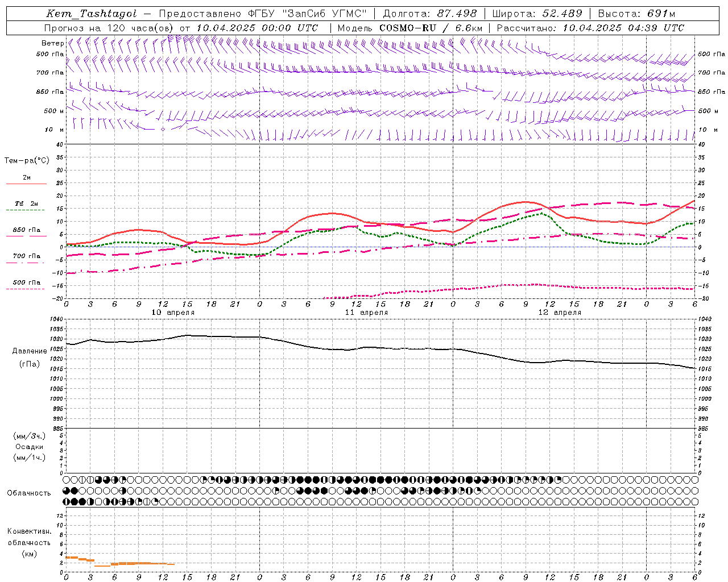
Task: Click the Высота: 691м value
Action: 636,14
